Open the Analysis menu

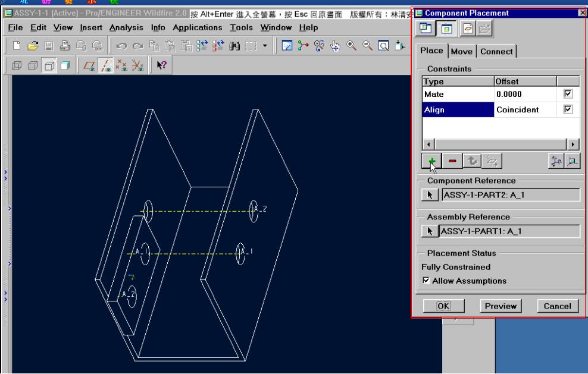coord(126,27)
